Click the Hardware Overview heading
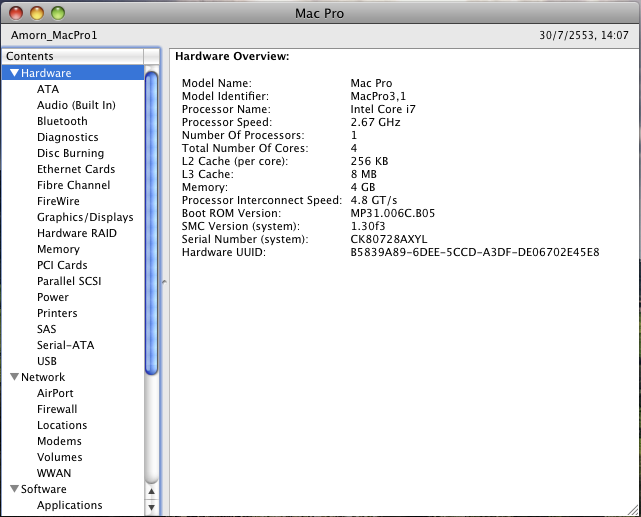The height and width of the screenshot is (517, 641). (x=232, y=56)
